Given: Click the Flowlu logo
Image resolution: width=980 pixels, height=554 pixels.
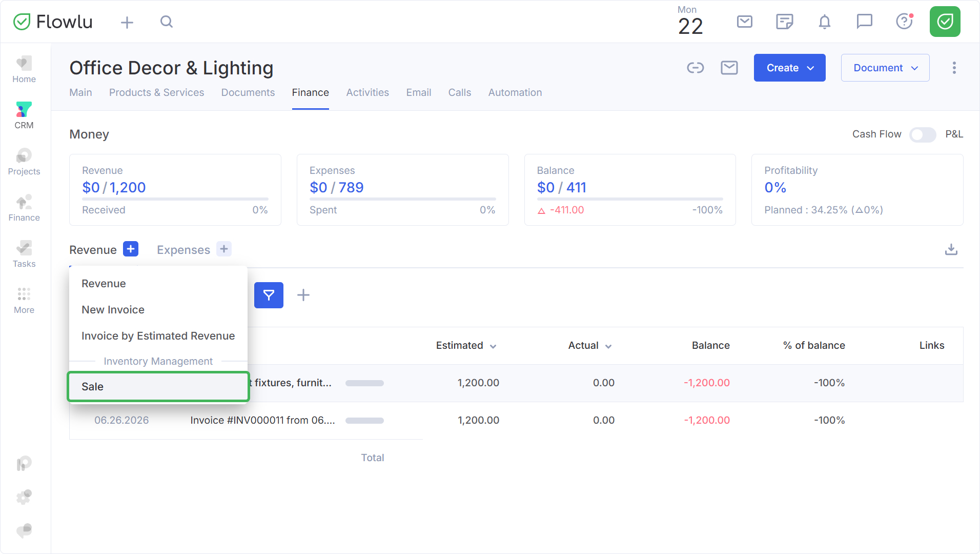Looking at the screenshot, I should (x=53, y=22).
